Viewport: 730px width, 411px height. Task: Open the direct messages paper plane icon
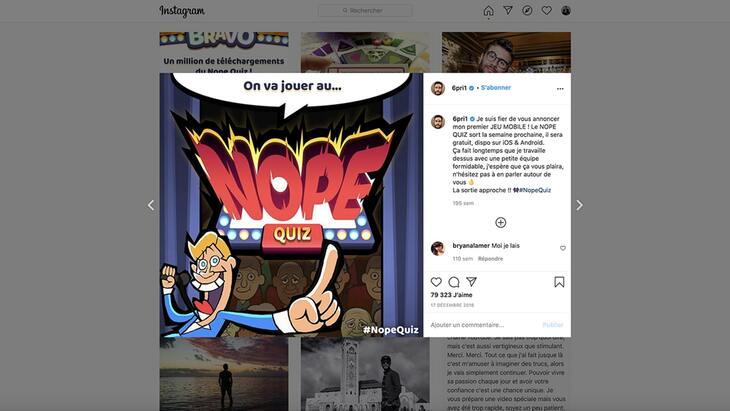(x=508, y=10)
